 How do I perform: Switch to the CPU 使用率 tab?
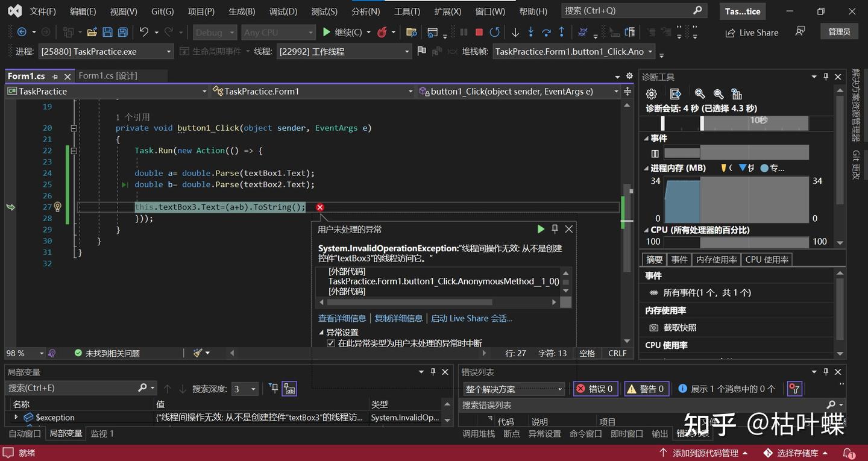pyautogui.click(x=767, y=259)
